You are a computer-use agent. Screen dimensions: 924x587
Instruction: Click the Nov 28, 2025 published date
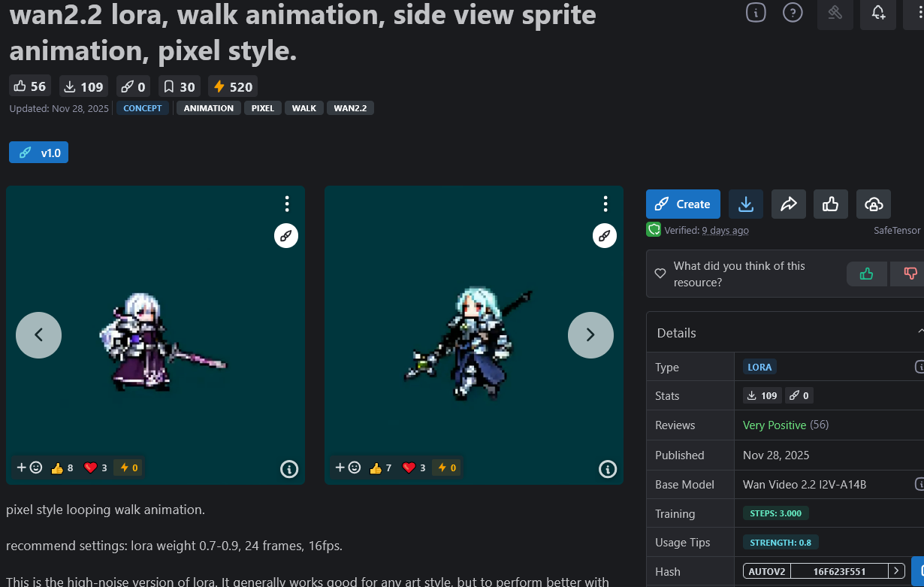click(x=776, y=455)
